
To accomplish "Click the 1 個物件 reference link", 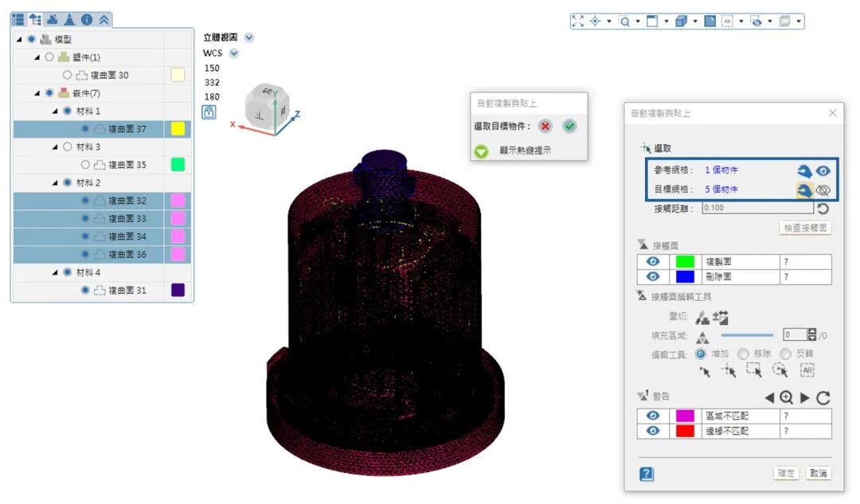I will click(x=721, y=170).
